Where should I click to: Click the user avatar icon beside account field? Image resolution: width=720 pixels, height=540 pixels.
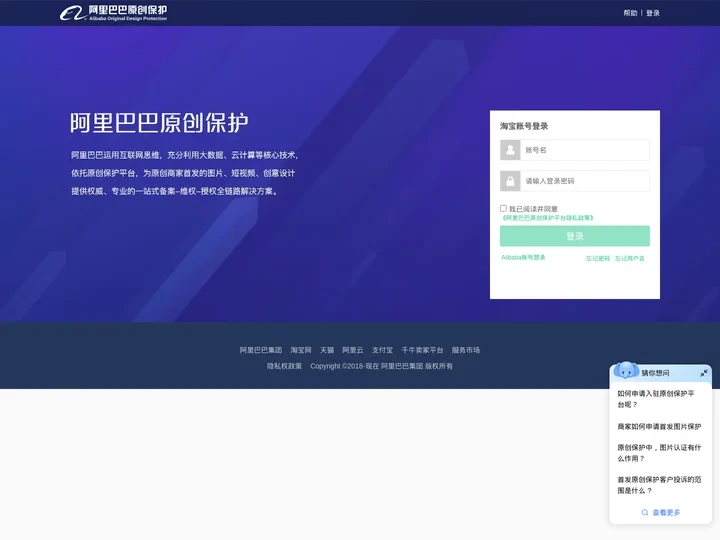click(x=510, y=150)
